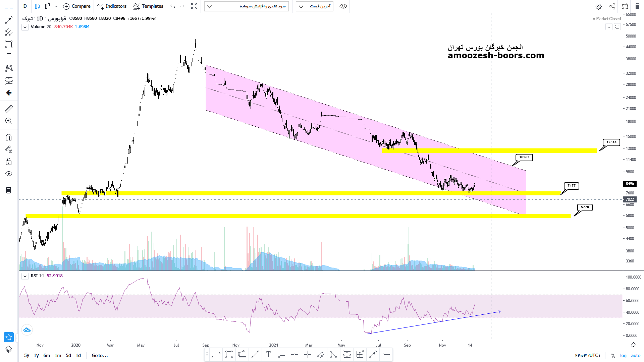Open chart settings gear icon
The image size is (644, 362).
pyautogui.click(x=598, y=6)
